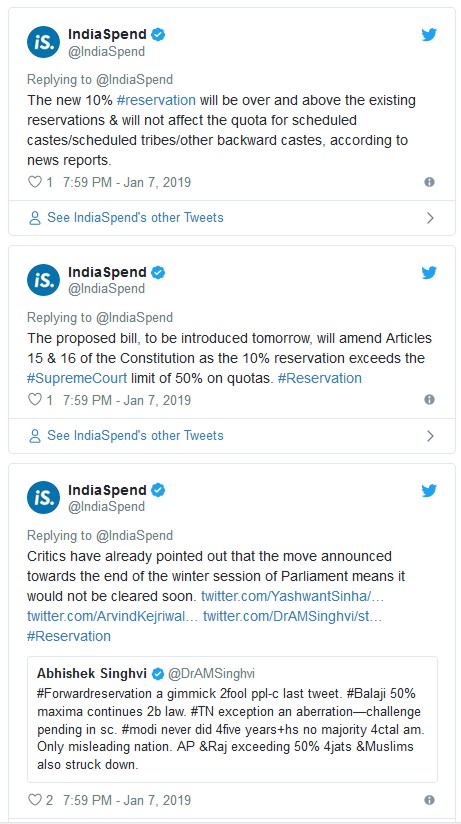The width and height of the screenshot is (461, 824).
Task: Open twitter.com/ArvindKejriwal link
Action: [x=112, y=616]
